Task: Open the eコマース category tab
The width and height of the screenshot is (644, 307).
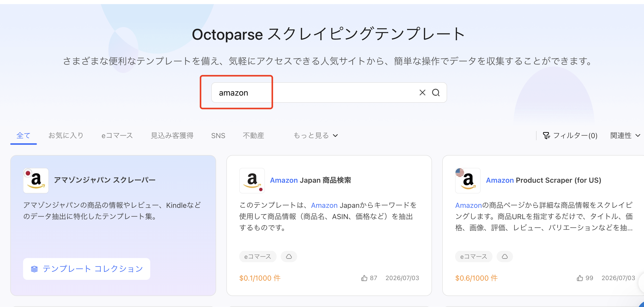Action: coord(117,135)
